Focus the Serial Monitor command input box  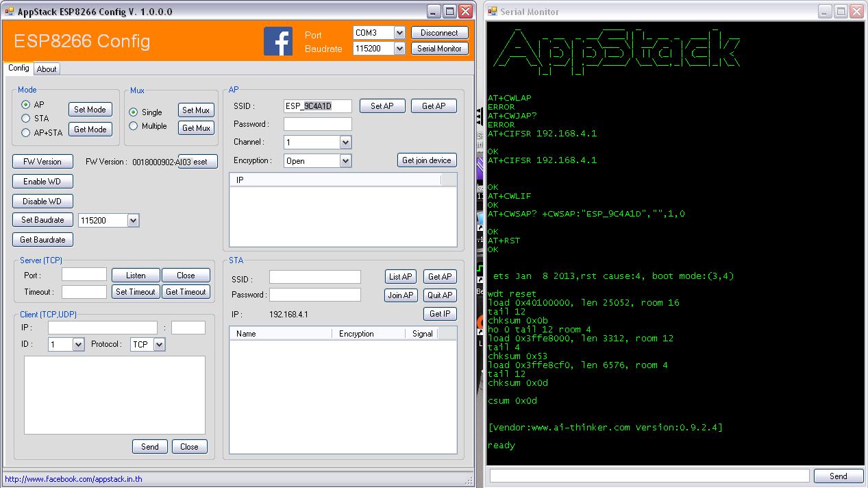(649, 476)
